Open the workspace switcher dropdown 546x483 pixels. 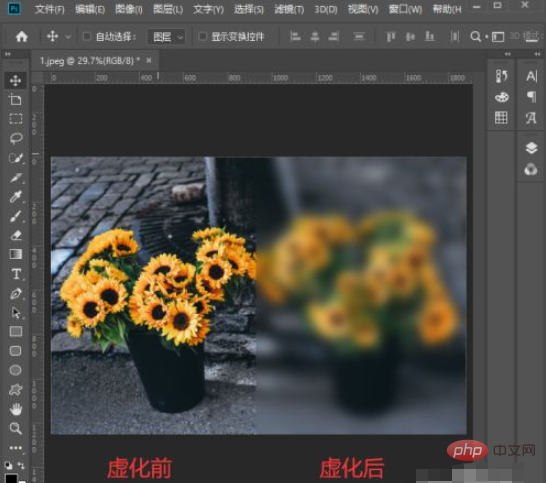(x=498, y=37)
